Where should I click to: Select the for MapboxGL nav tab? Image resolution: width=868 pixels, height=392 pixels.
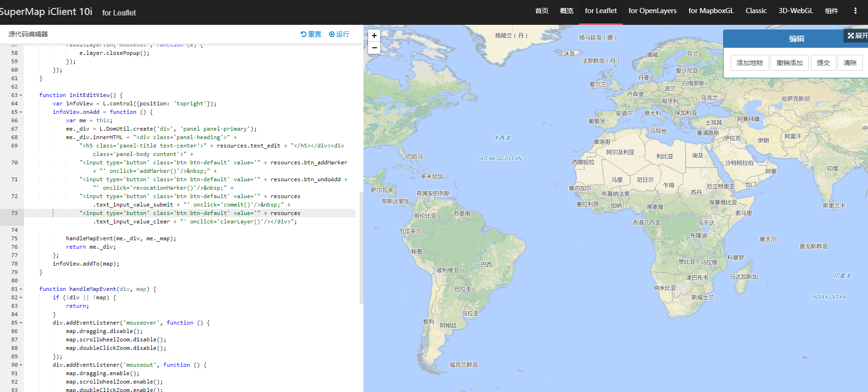711,11
